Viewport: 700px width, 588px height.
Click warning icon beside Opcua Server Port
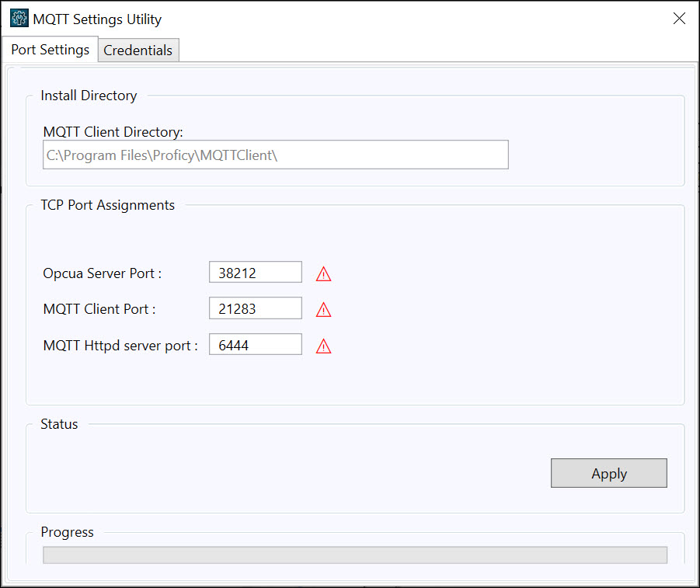point(323,273)
